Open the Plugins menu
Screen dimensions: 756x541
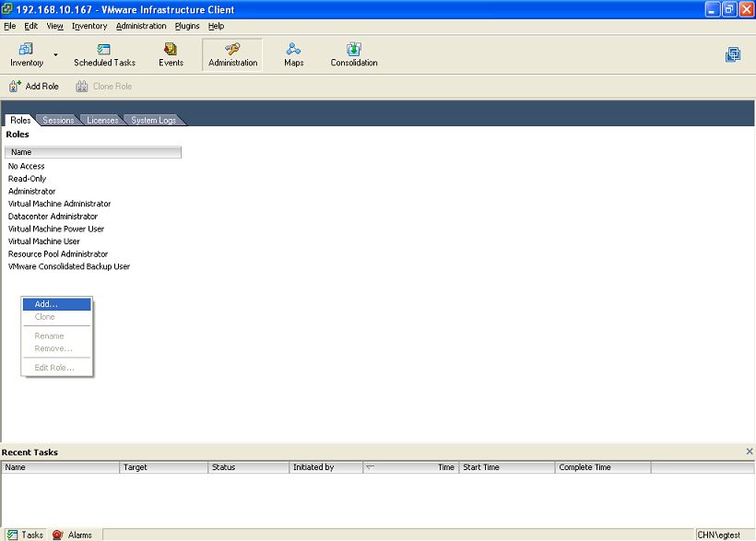click(186, 26)
